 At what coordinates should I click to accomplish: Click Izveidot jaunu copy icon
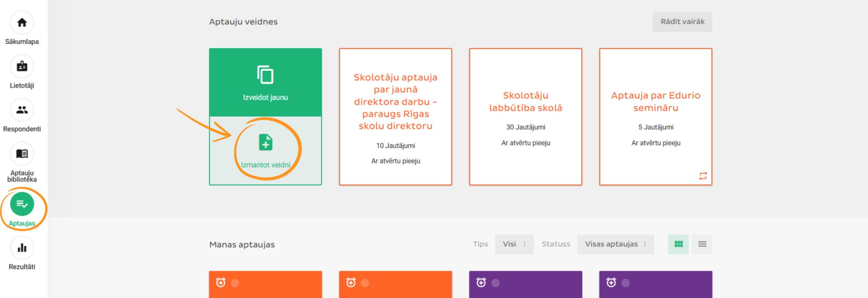click(x=265, y=75)
